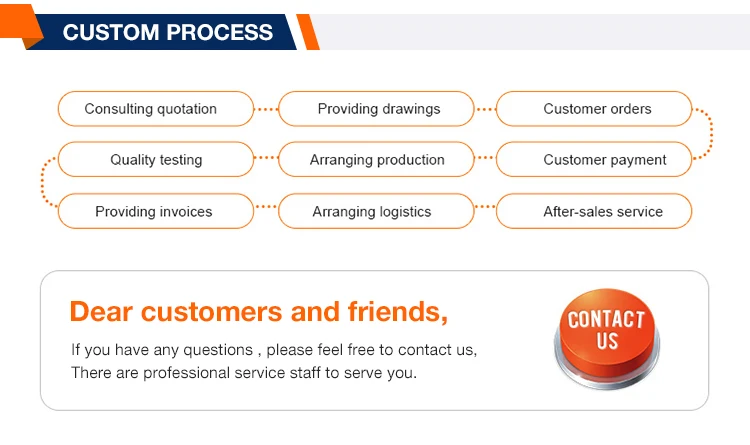Click the Arranging production step
This screenshot has height=445, width=750.
[x=376, y=160]
